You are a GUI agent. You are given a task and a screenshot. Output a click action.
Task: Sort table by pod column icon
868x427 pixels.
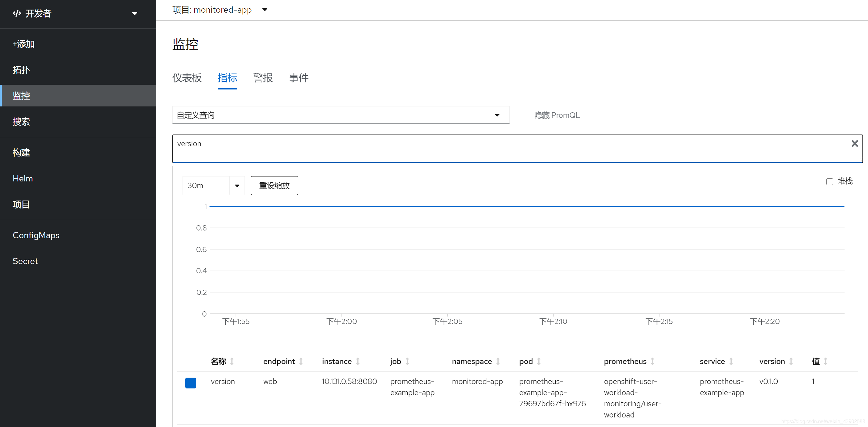(539, 362)
